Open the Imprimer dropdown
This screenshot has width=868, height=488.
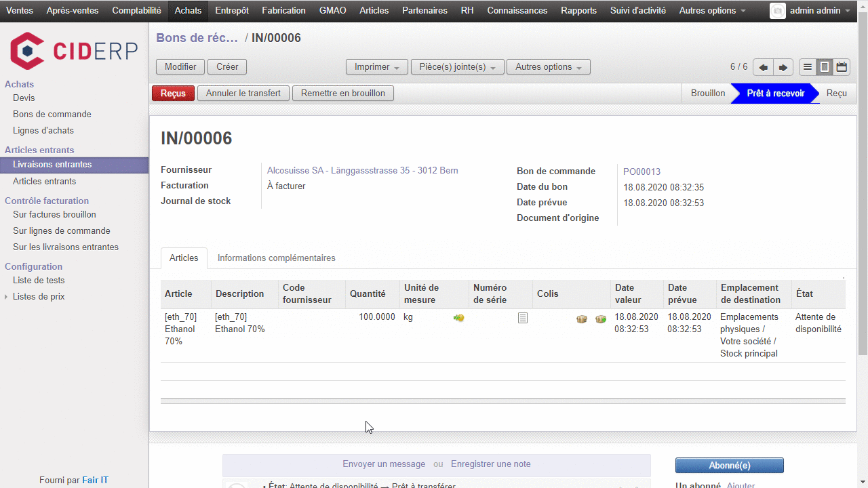click(376, 67)
